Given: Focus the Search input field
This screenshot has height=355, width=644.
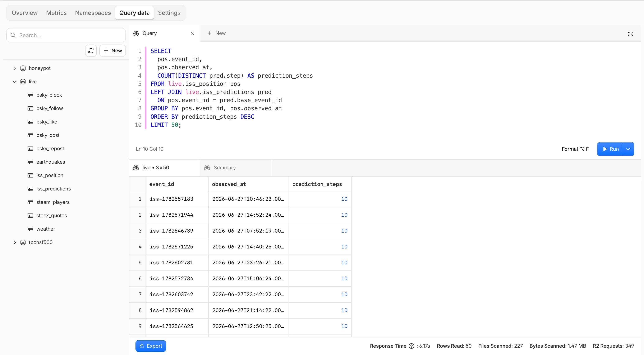Looking at the screenshot, I should 66,35.
